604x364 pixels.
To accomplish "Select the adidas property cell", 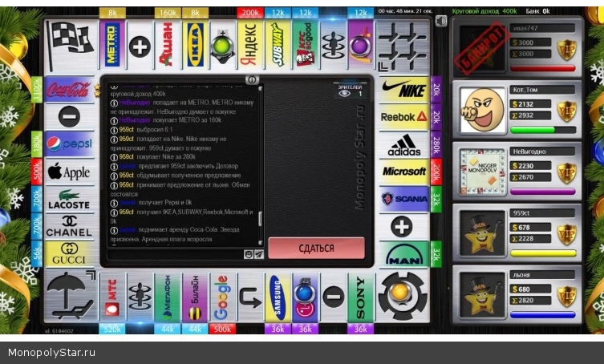I will point(403,144).
